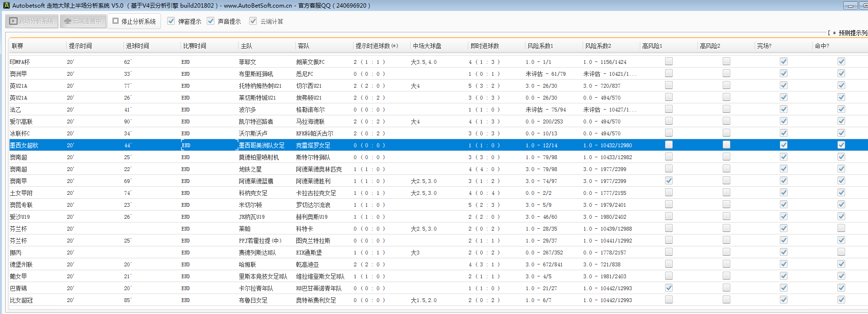Check 命中? box for the 莱帕 row

coord(841,228)
